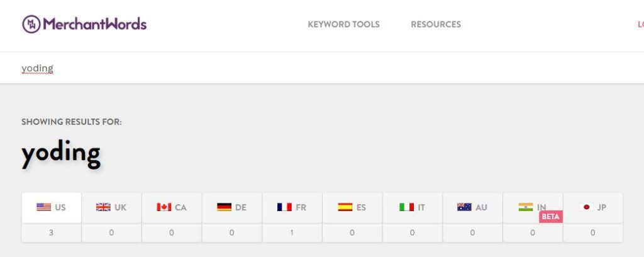The height and width of the screenshot is (257, 644).
Task: Click the US result count of 3
Action: pos(52,233)
